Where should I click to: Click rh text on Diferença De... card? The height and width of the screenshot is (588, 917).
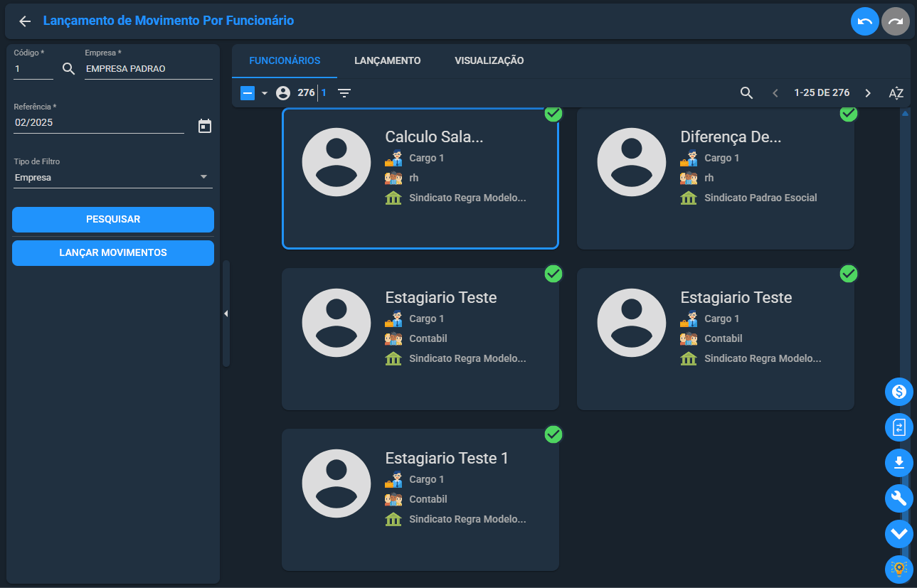tap(709, 178)
